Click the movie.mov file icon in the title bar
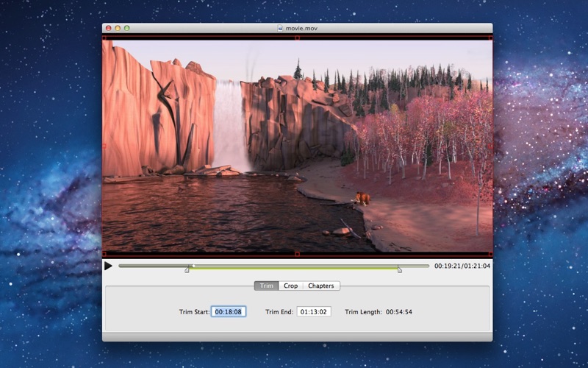588x368 pixels. tap(280, 28)
